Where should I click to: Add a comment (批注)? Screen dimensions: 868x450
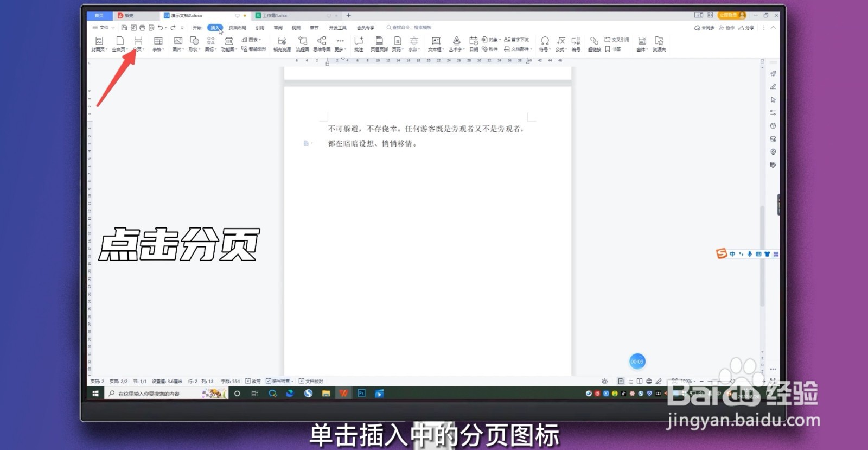tap(359, 44)
